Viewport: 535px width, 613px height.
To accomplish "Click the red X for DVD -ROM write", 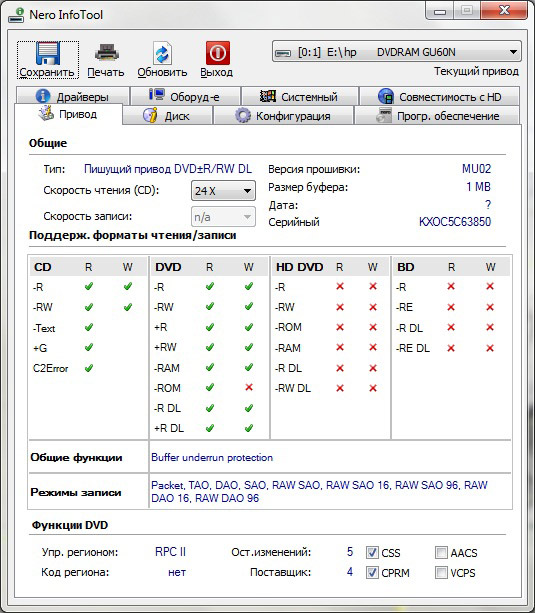I will [249, 387].
